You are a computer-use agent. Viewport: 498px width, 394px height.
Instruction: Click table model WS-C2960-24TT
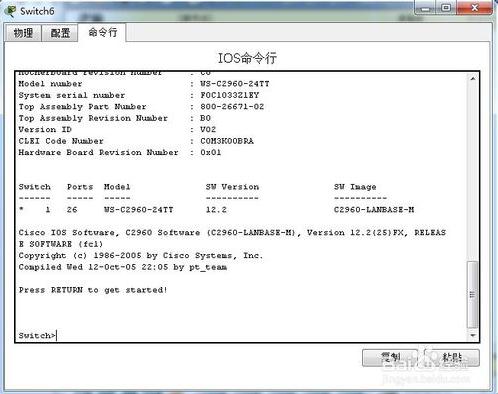(139, 210)
